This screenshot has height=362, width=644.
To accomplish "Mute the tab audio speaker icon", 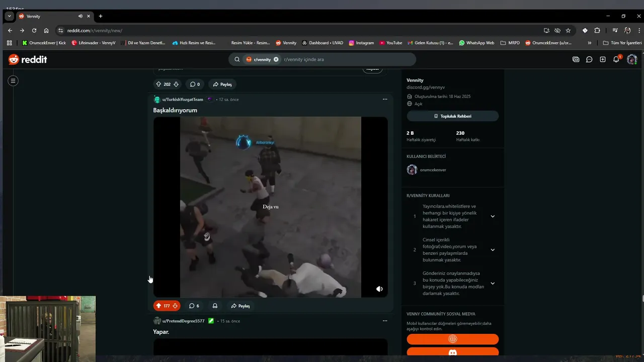I will point(80,16).
